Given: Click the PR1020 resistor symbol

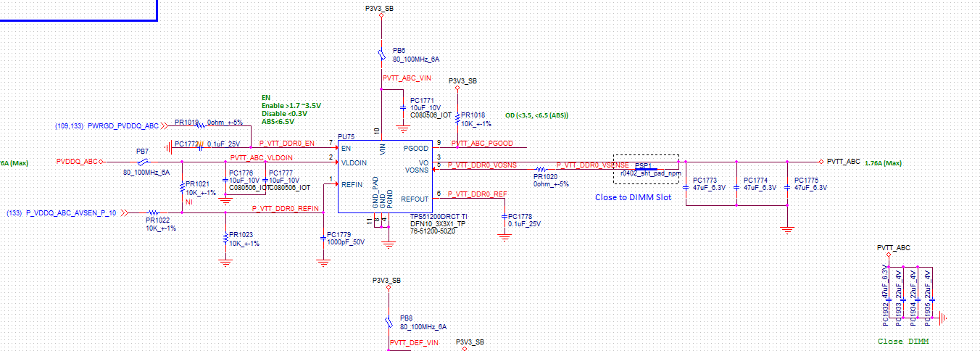Looking at the screenshot, I should (x=540, y=169).
